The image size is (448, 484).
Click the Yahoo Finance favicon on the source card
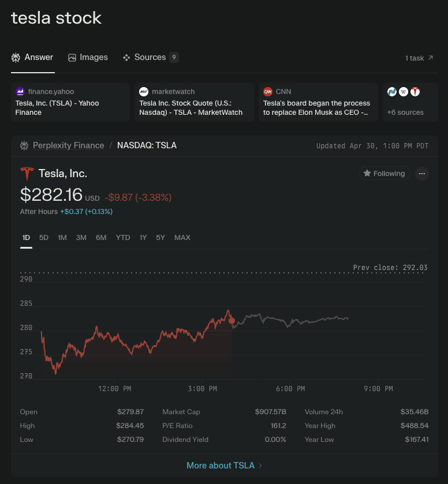click(20, 91)
